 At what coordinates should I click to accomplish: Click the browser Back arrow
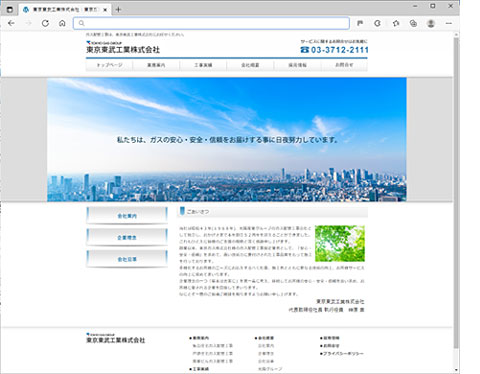tap(11, 23)
